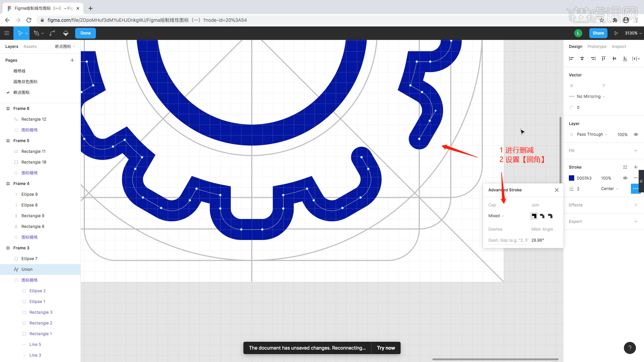The width and height of the screenshot is (644, 362).
Task: Align vertical centers
Action: pos(614,59)
